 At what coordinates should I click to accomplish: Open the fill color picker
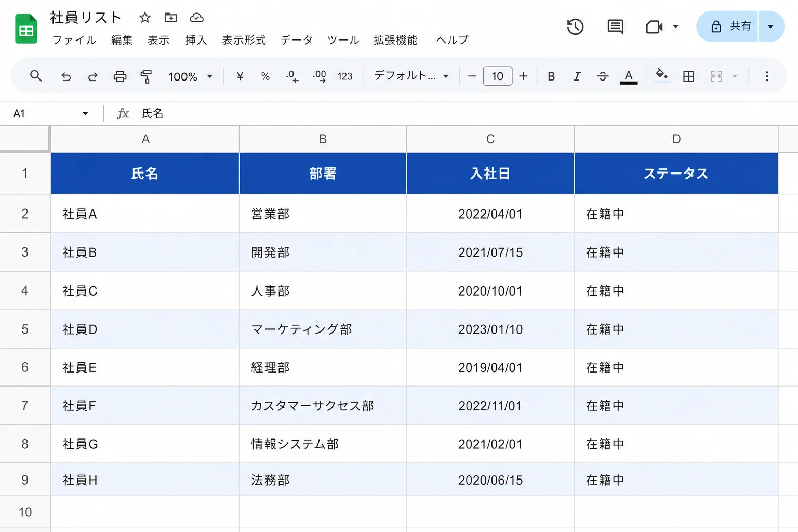click(661, 76)
